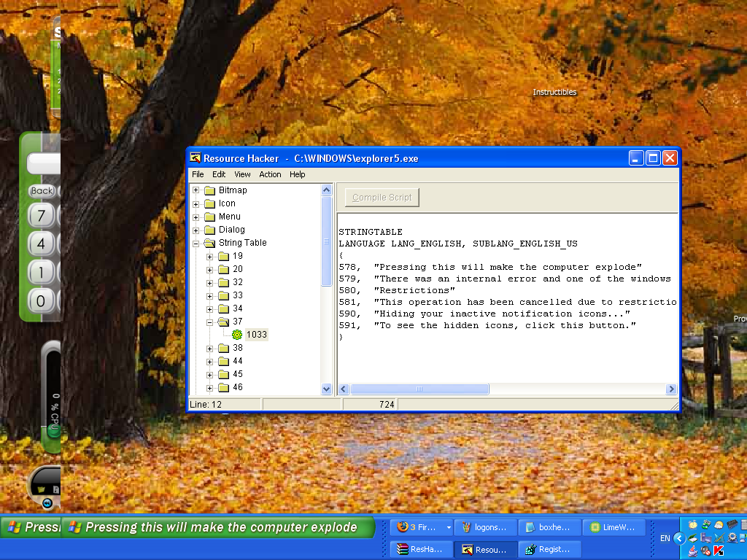The height and width of the screenshot is (560, 747).
Task: Expand string table folder 44
Action: tap(209, 362)
